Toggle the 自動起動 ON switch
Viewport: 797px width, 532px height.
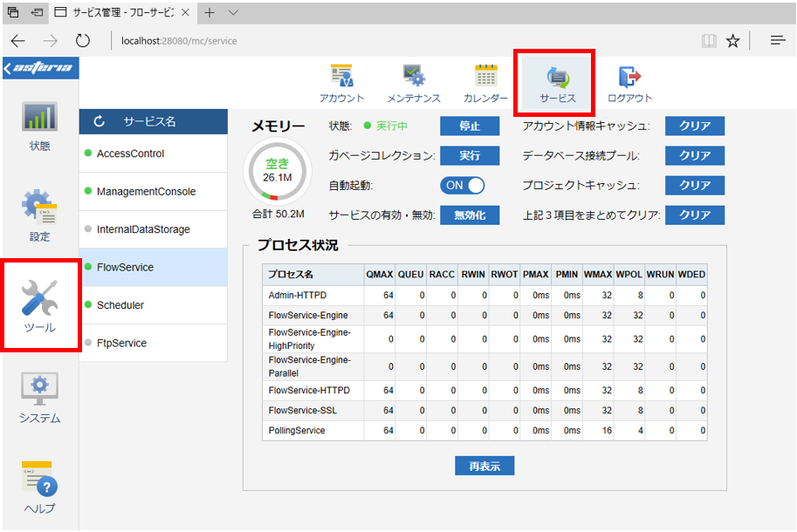coord(462,185)
